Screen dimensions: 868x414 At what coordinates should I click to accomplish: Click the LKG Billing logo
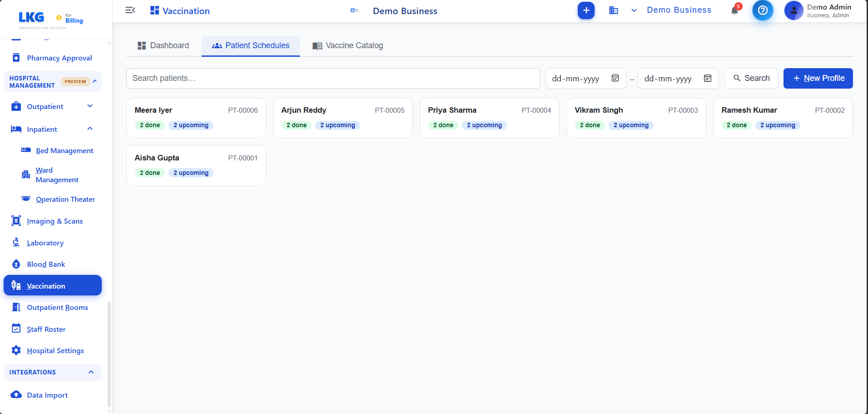pyautogui.click(x=50, y=20)
